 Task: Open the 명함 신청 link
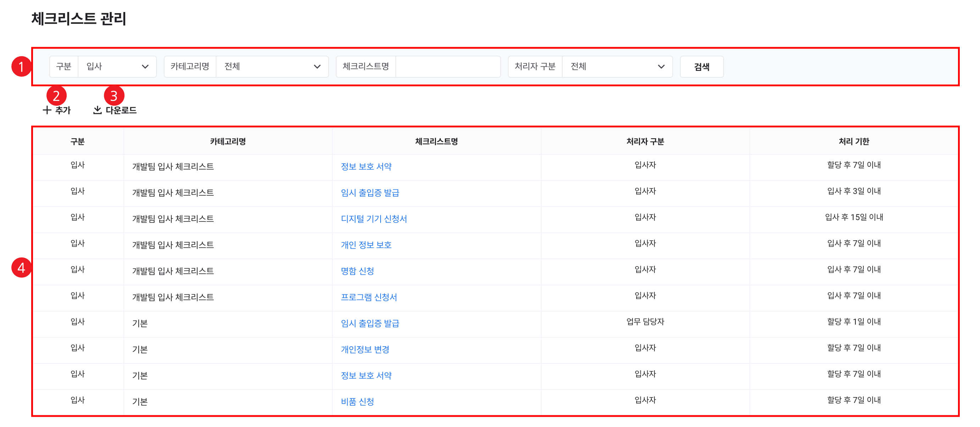pyautogui.click(x=357, y=271)
